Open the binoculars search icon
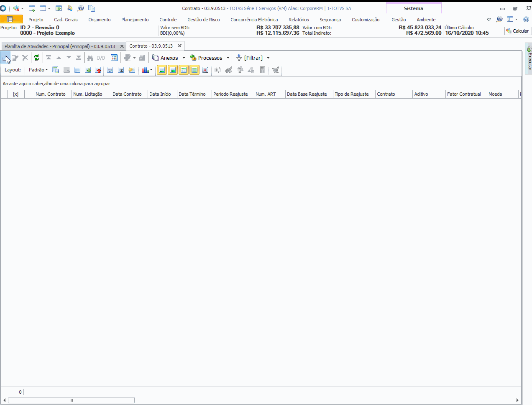This screenshot has width=532, height=405. [x=90, y=58]
